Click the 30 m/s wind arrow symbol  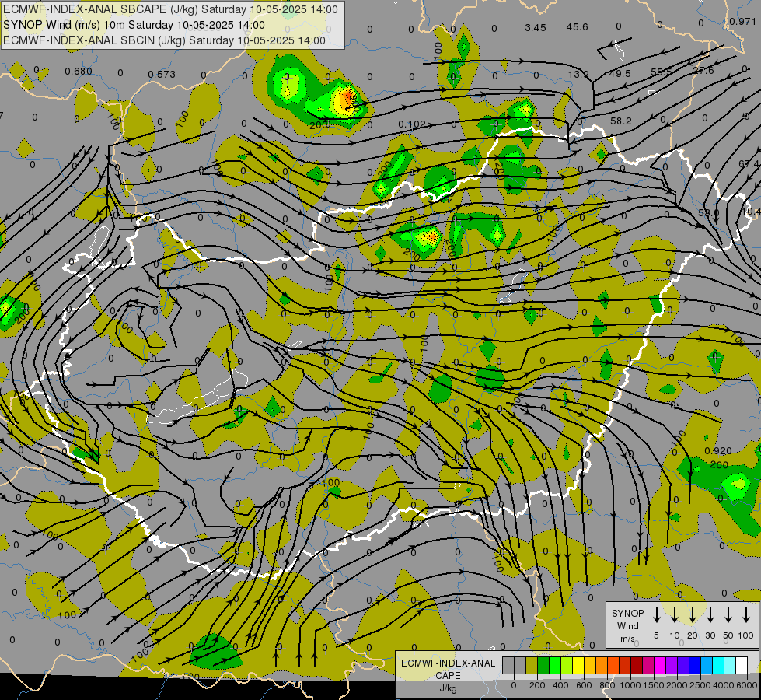click(710, 615)
